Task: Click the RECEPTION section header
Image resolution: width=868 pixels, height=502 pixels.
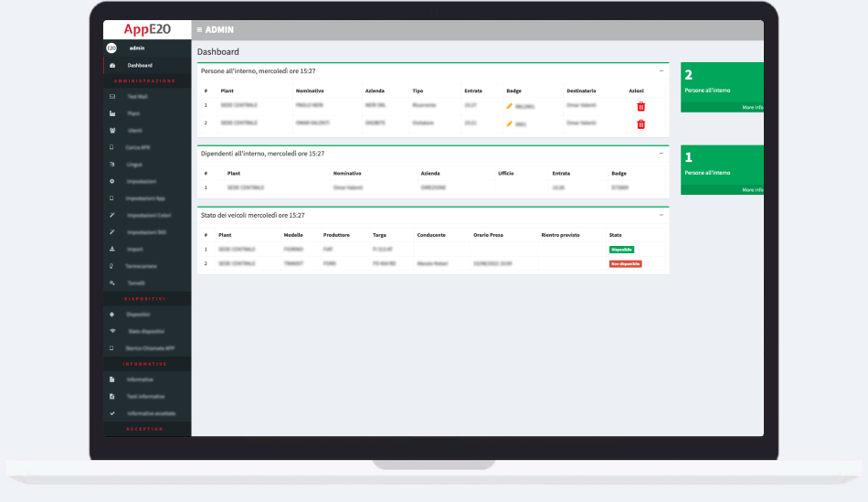Action: click(x=144, y=429)
